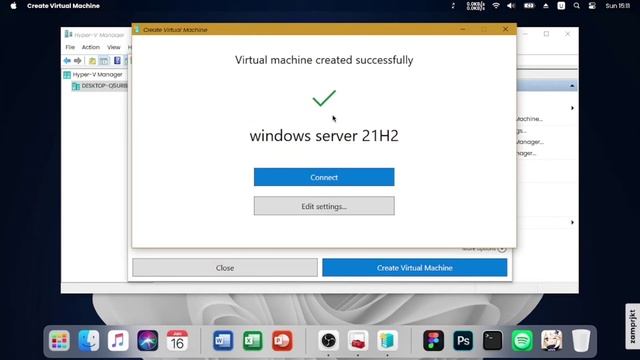Click the Create Virtual Machine title bar icon
Image resolution: width=640 pixels, height=360 pixels.
tap(137, 29)
